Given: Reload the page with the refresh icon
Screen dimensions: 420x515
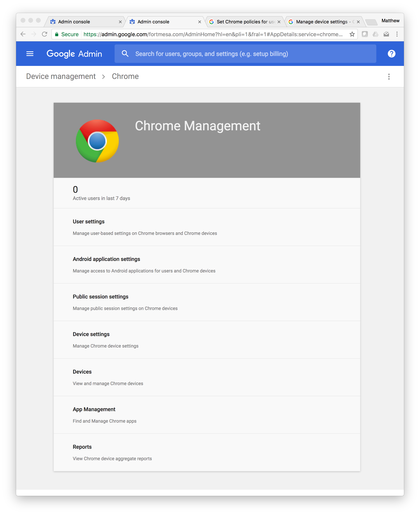Looking at the screenshot, I should 44,34.
